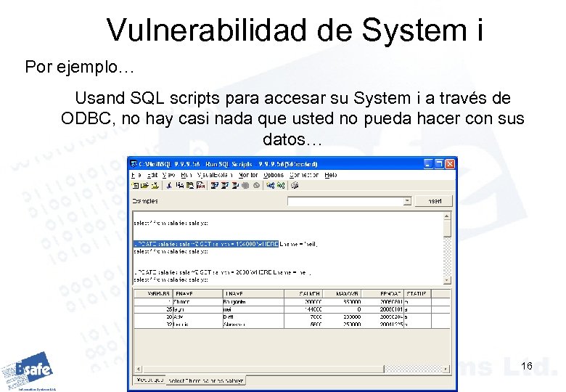Click the red-marked icon after Paste
The height and width of the screenshot is (392, 566).
coord(201,186)
